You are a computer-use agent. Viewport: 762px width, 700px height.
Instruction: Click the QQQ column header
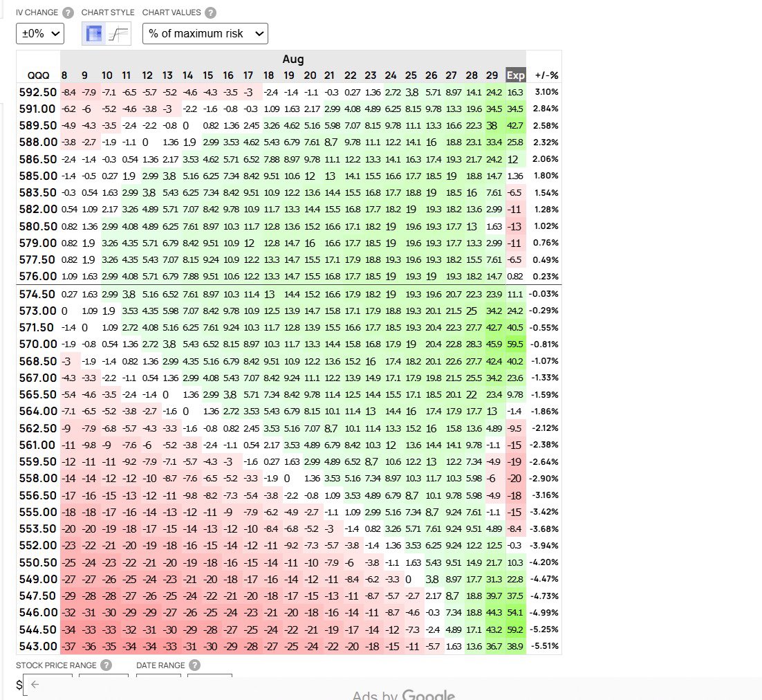pyautogui.click(x=39, y=75)
